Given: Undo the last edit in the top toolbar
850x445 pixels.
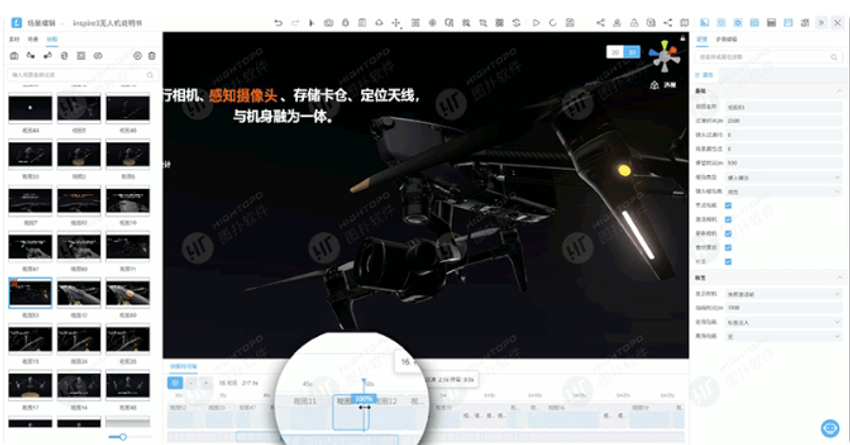Looking at the screenshot, I should (278, 23).
